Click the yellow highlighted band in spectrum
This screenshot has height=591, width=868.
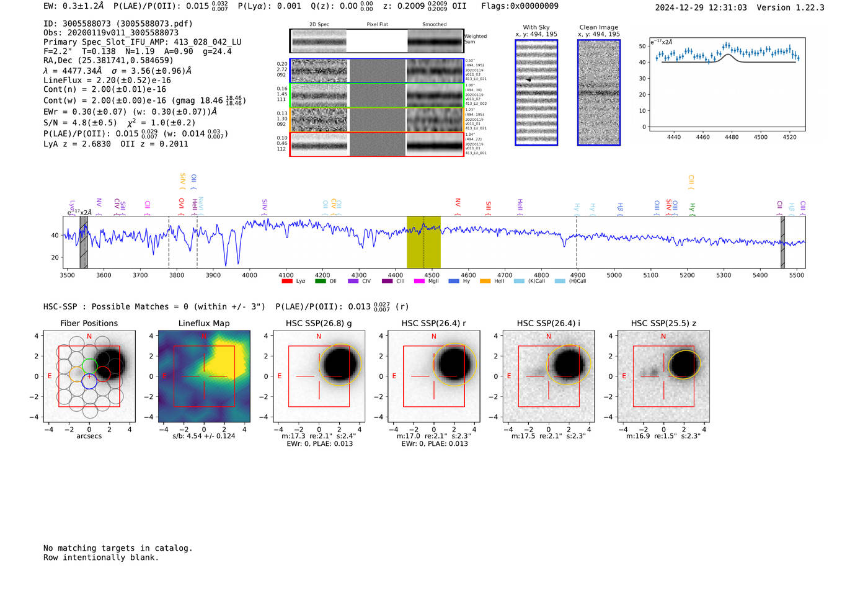(x=423, y=242)
